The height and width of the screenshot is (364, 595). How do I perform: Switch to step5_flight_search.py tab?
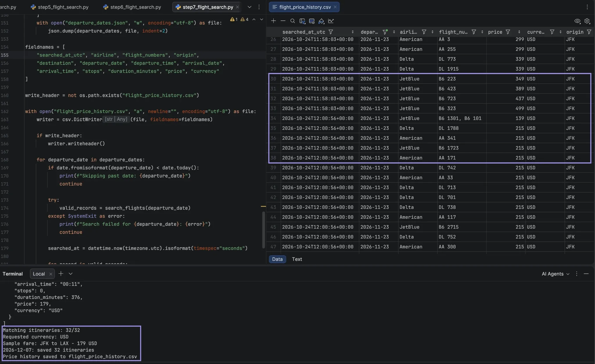pos(60,7)
